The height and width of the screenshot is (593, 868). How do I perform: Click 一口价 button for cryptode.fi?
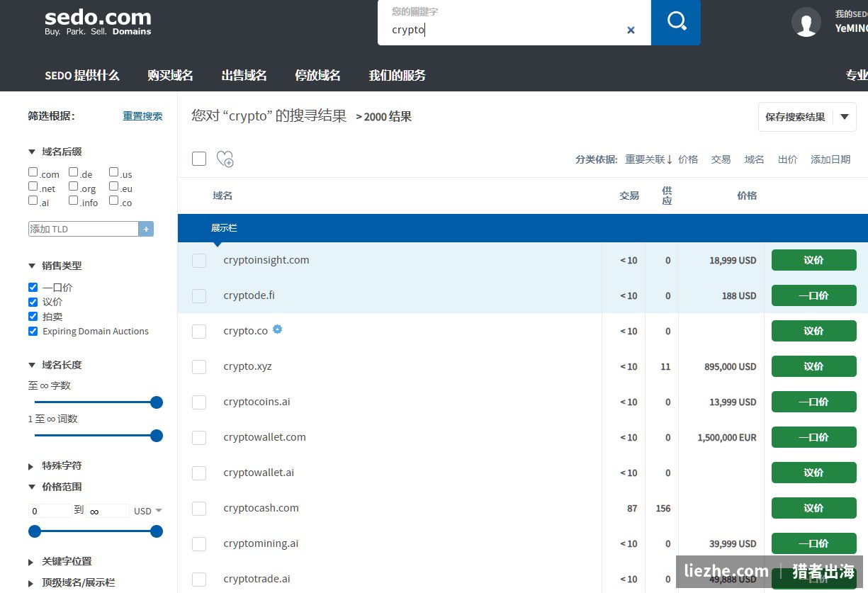point(813,295)
